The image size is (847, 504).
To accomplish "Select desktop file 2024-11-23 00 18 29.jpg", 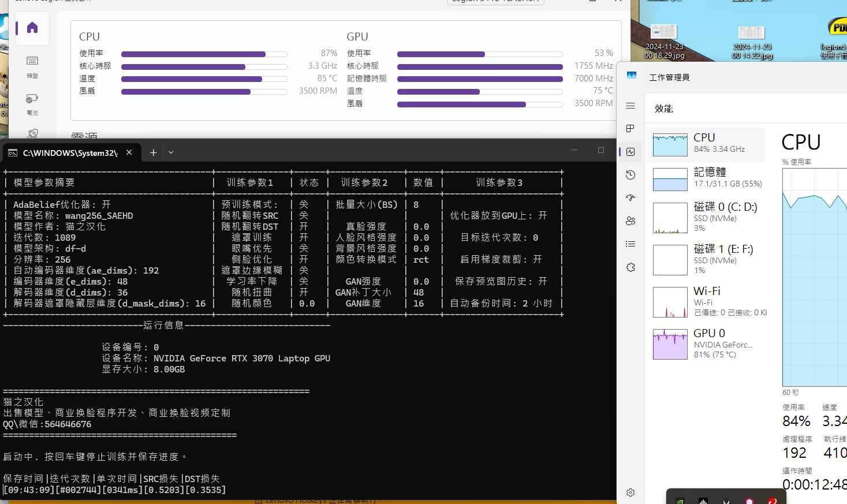I will click(x=664, y=42).
